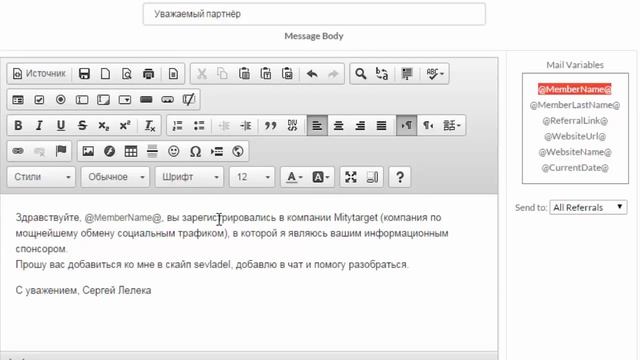Toggle block quote formatting
The width and height of the screenshot is (640, 360).
[271, 126]
